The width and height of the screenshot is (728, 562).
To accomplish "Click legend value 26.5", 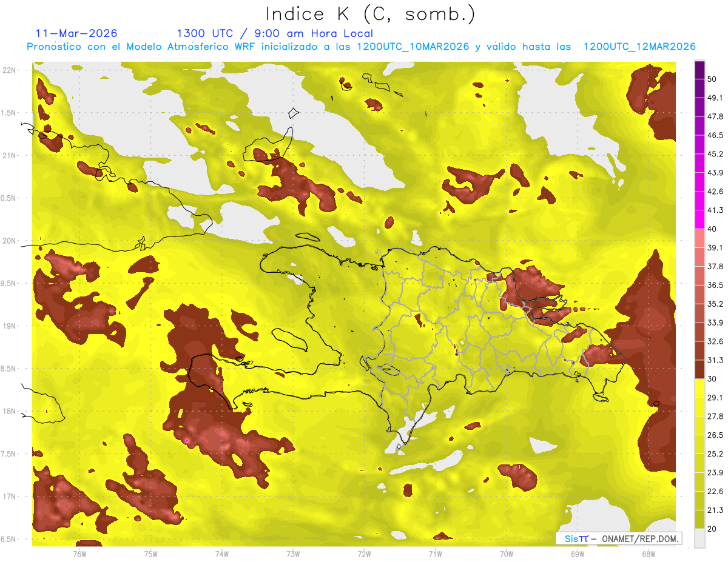I will point(715,435).
